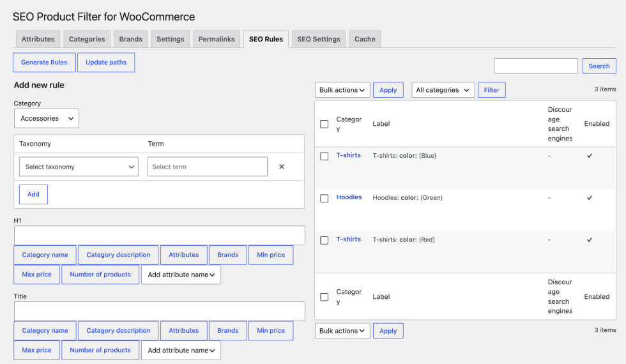
Task: Click 'T-shirts: color: (Blue)' label text
Action: pos(404,156)
